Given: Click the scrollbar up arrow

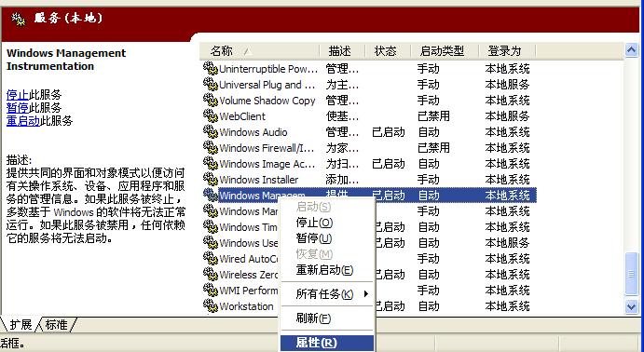Looking at the screenshot, I should pyautogui.click(x=631, y=50).
